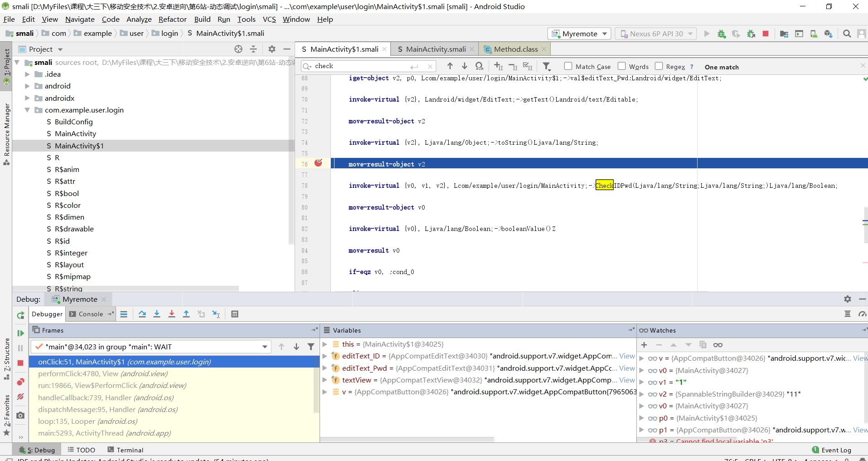Toggle breakpoint on line 76
Screen dimensions: 868x461
coord(318,163)
